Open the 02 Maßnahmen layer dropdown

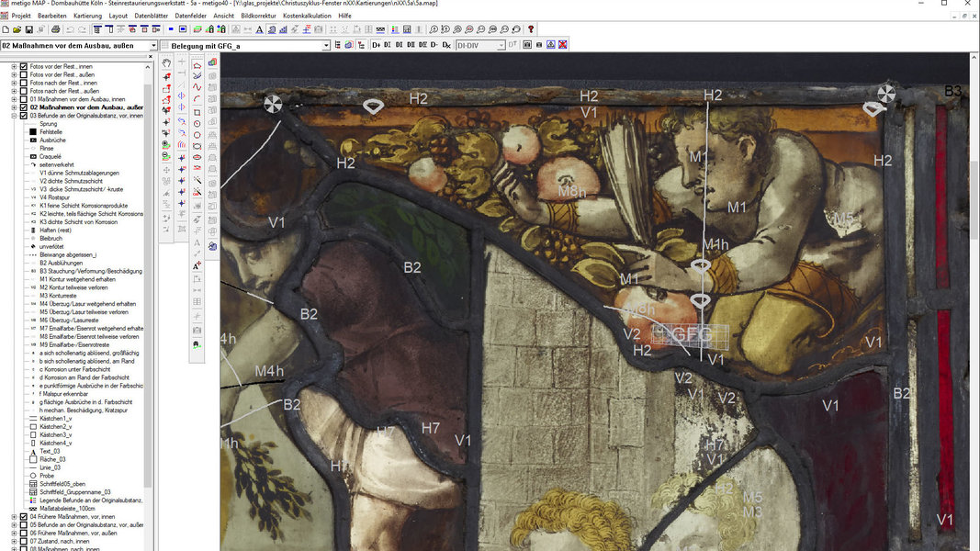153,46
